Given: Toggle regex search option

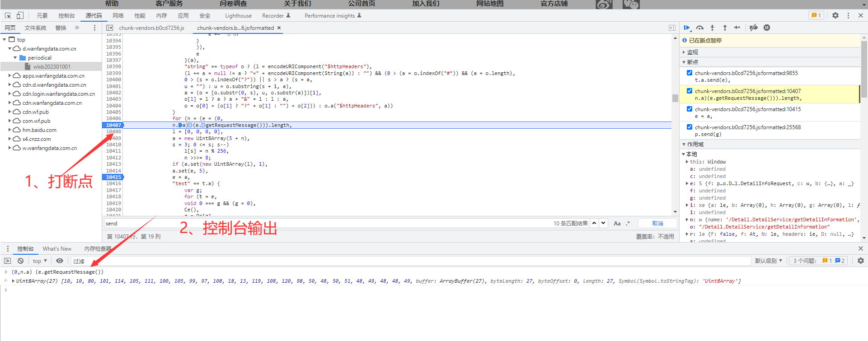Looking at the screenshot, I should [628, 223].
